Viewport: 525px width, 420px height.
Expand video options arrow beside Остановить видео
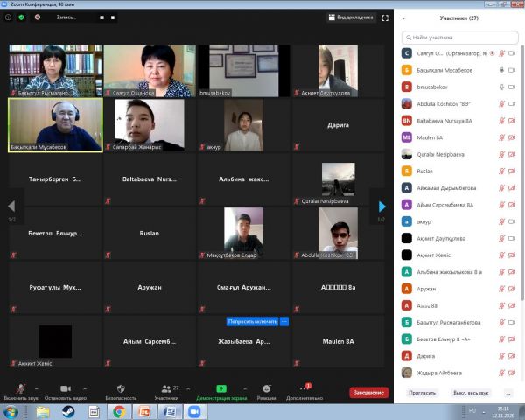tap(85, 388)
